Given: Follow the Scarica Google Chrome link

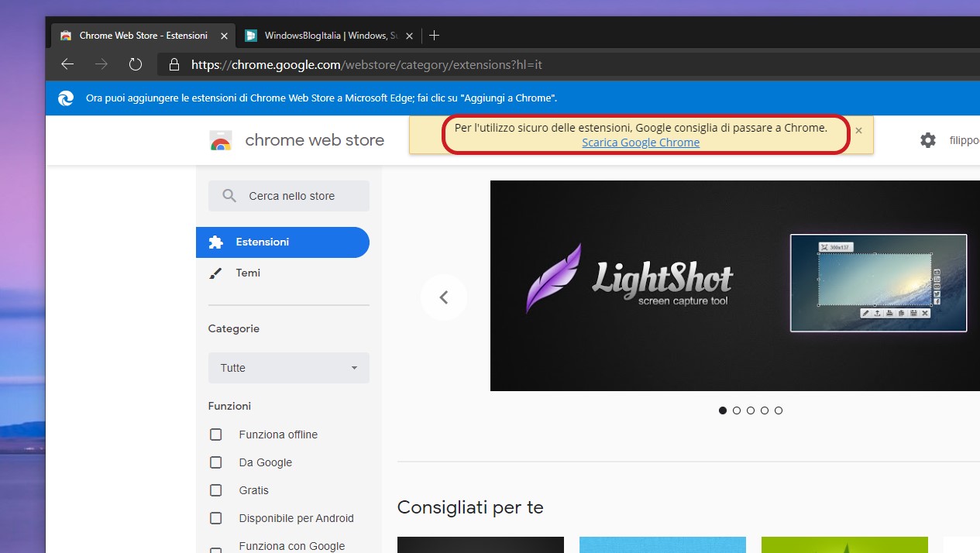Looking at the screenshot, I should click(x=641, y=143).
